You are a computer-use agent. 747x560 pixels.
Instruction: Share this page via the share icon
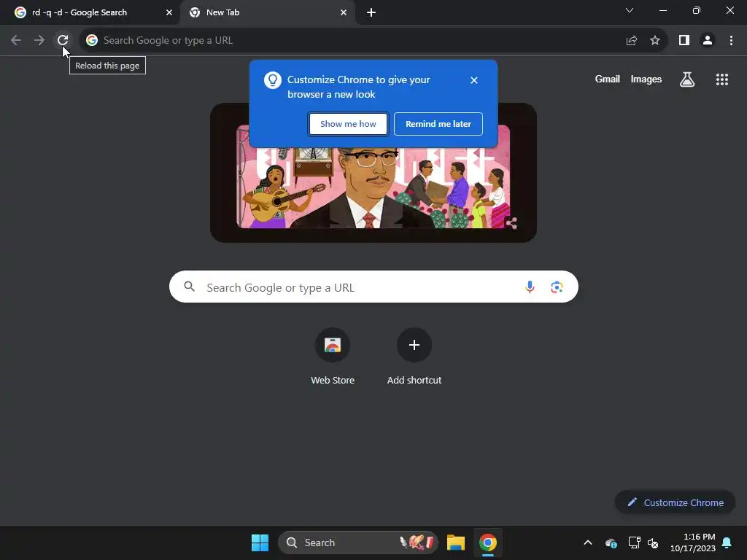click(x=632, y=41)
